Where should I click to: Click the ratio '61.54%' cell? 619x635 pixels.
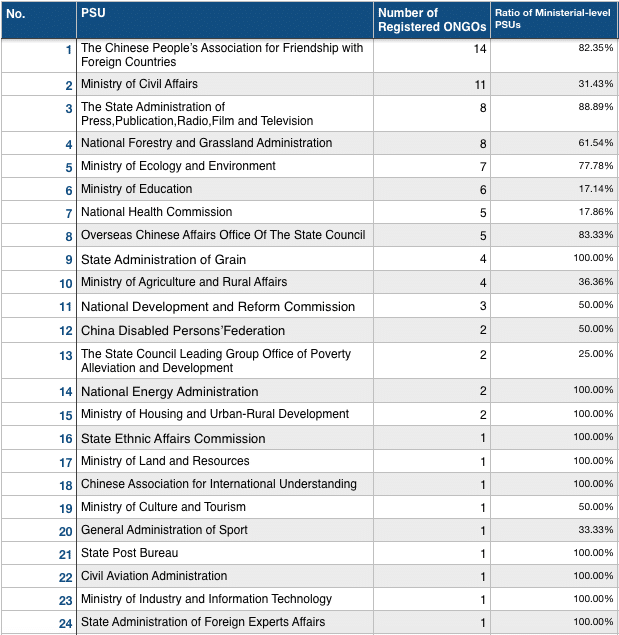pos(554,143)
